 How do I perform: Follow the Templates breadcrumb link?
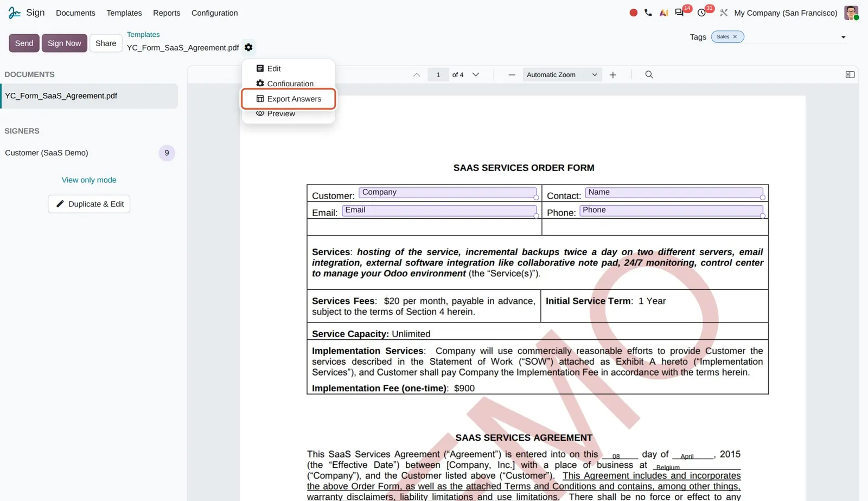pos(143,34)
